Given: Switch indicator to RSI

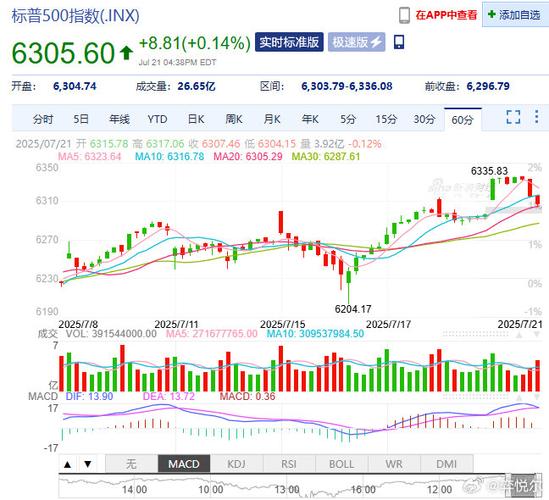Looking at the screenshot, I should coord(289,464).
